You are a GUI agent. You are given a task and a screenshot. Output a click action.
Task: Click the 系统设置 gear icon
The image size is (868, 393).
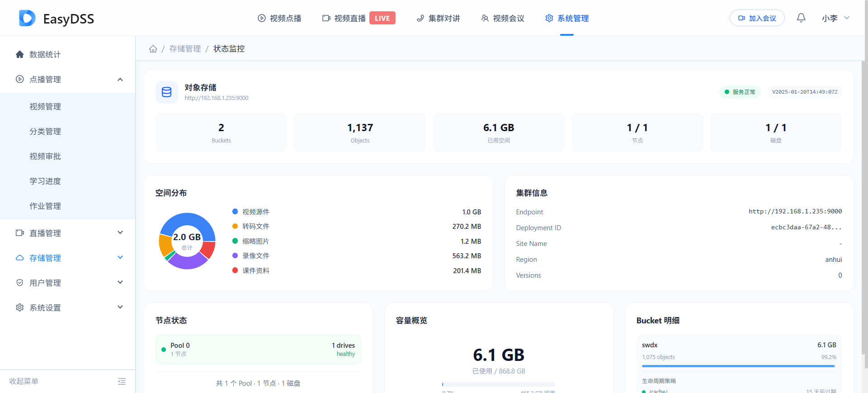coord(19,308)
